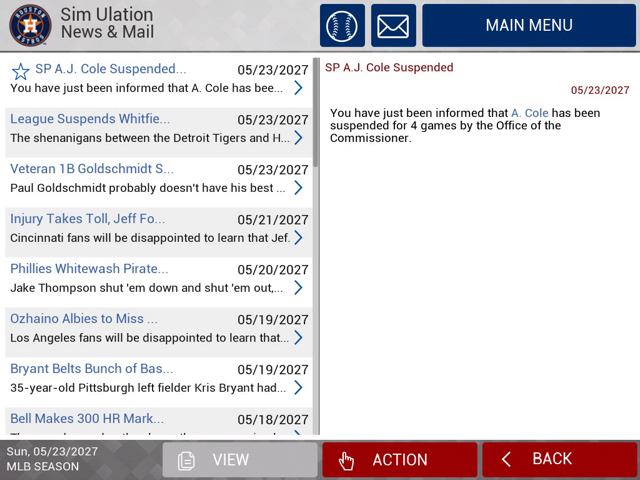The height and width of the screenshot is (480, 640).
Task: Open 'Veteran 1B Goldschmidt S...' headline
Action: pos(92,169)
